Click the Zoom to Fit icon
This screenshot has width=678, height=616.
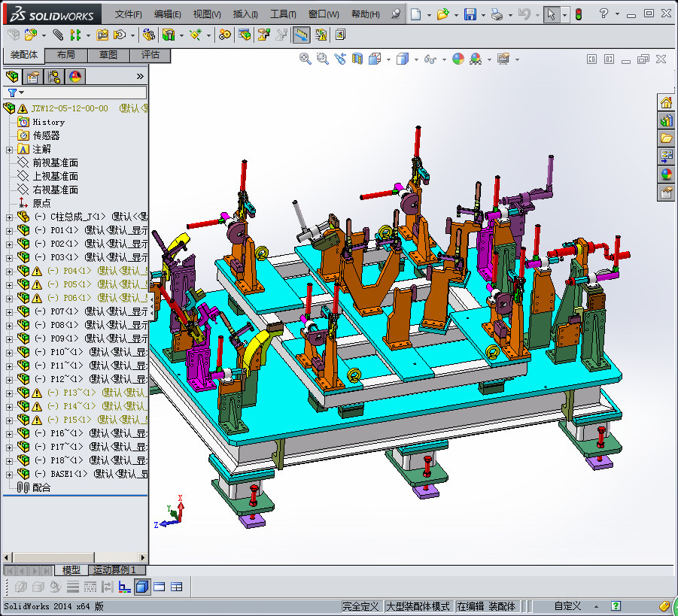point(305,58)
